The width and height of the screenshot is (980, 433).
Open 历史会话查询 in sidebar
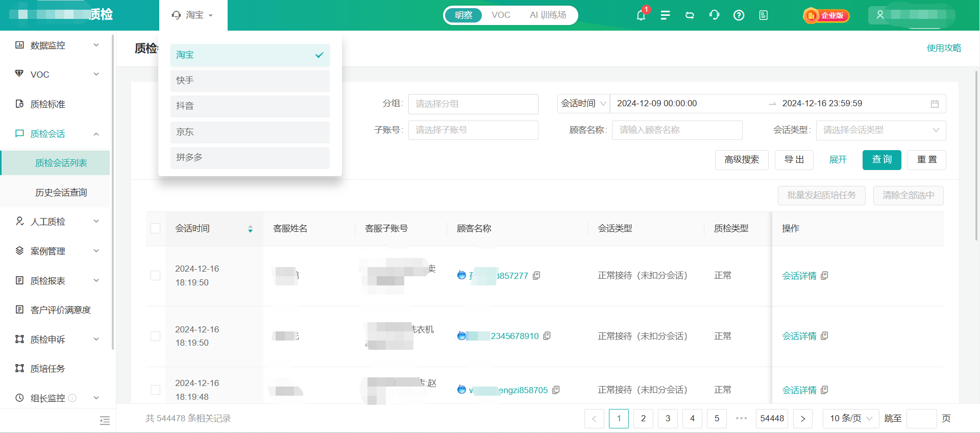tap(61, 193)
